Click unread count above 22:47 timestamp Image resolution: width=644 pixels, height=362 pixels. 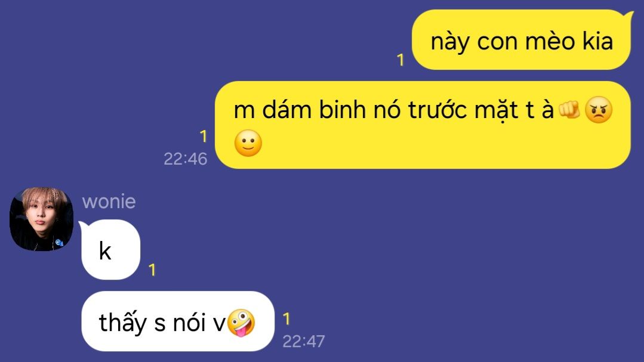286,319
